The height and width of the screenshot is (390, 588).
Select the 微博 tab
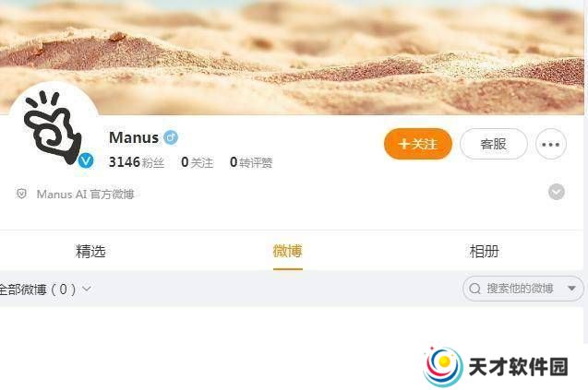pos(288,251)
